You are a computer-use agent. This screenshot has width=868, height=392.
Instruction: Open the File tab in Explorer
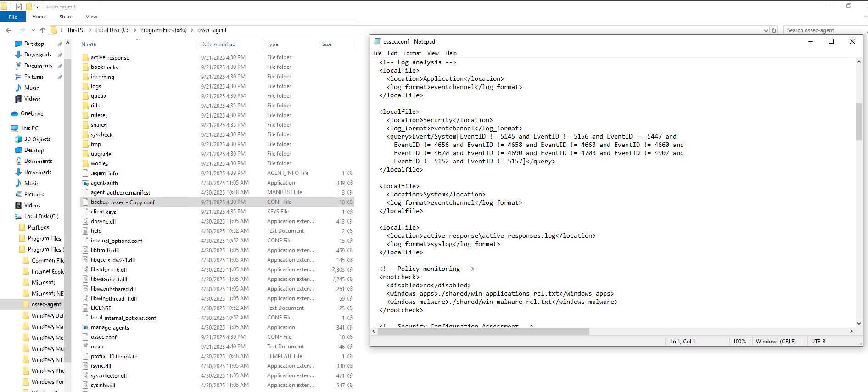pos(13,17)
